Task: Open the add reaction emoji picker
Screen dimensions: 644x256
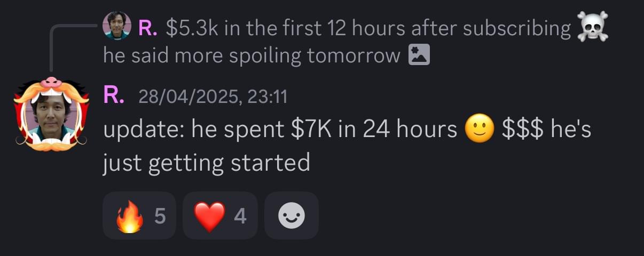Action: tap(292, 216)
